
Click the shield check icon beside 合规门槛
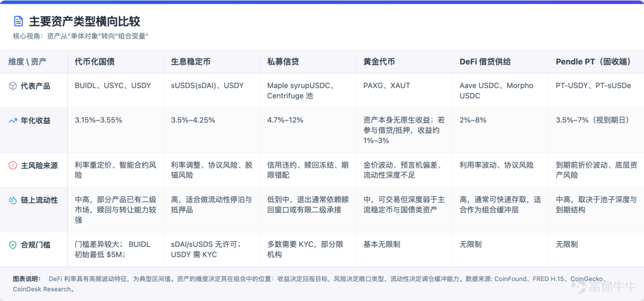click(x=13, y=245)
